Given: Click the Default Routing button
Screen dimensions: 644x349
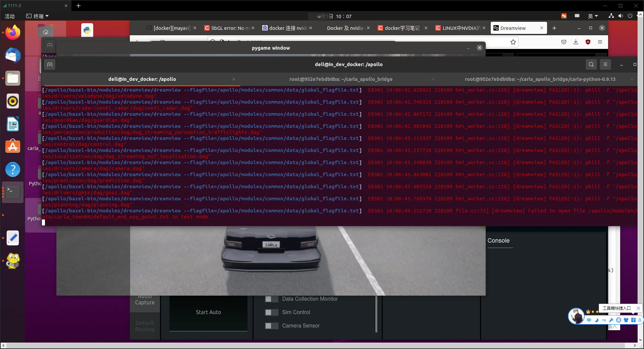Looking at the screenshot, I should pos(145,326).
